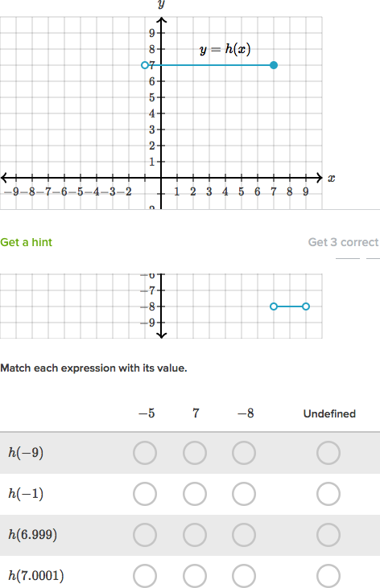Click the filled endpoint at x equals 7
The height and width of the screenshot is (588, 380).
click(x=274, y=65)
